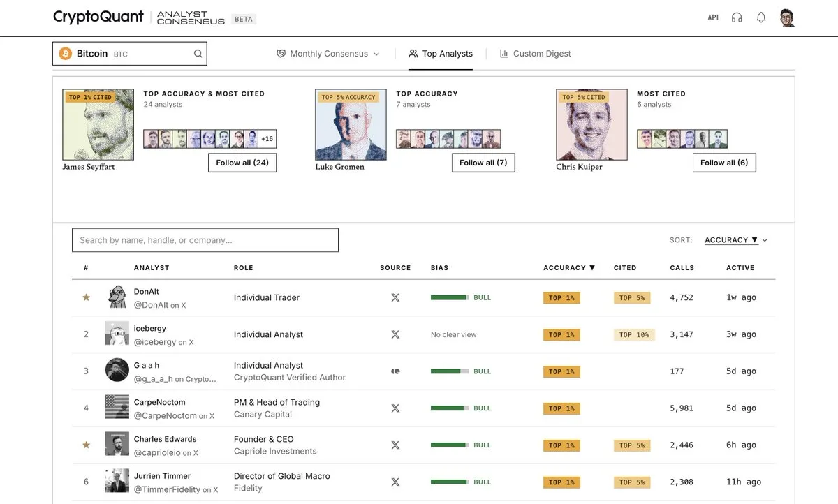The height and width of the screenshot is (504, 838).
Task: Open Jurrien Timmer's analyst name
Action: pos(162,476)
